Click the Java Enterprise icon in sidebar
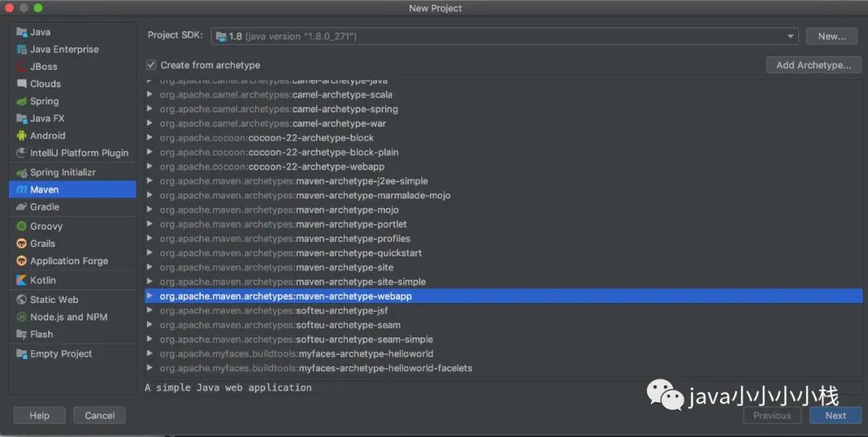This screenshot has width=868, height=437. 22,49
